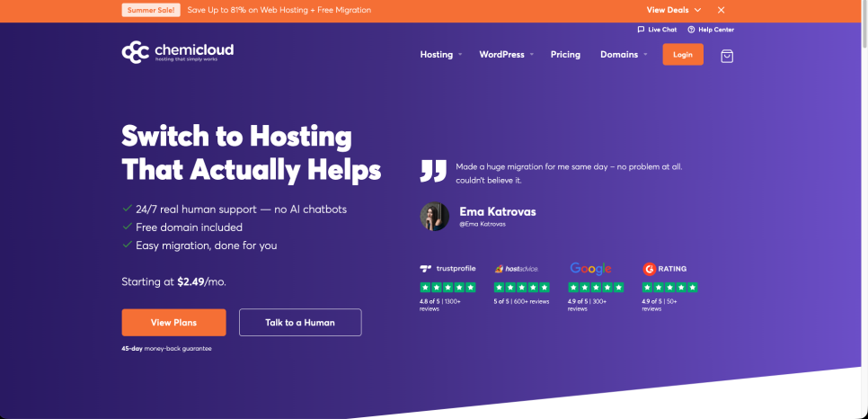Click '4.9 of 5 | 50+ reviews' text
This screenshot has height=419, width=868.
[x=660, y=305]
